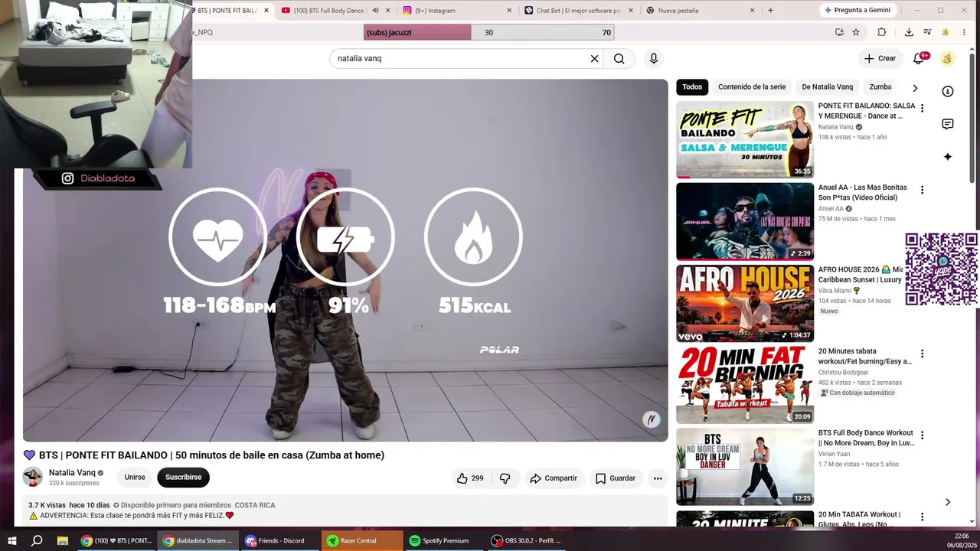Viewport: 980px width, 551px height.
Task: Click the Compartir button
Action: (554, 478)
